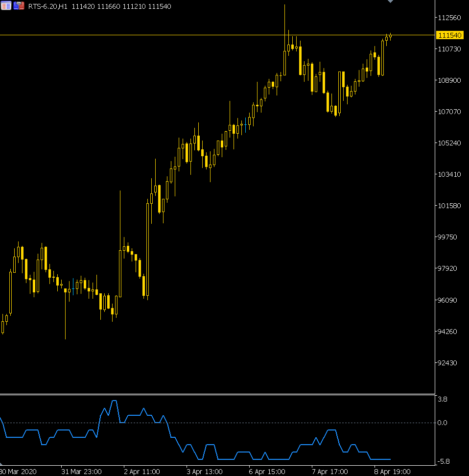
Task: Click the 31 Mar 23:00 time label
Action: point(81,472)
